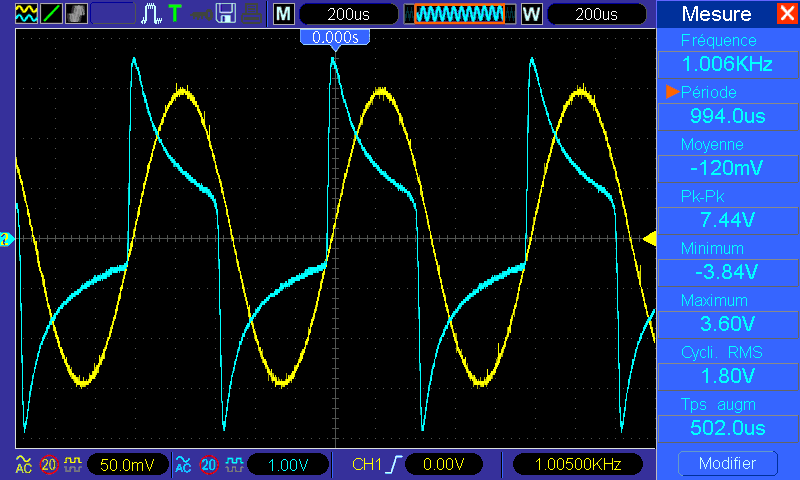Close the Mesure panel with X

(787, 14)
